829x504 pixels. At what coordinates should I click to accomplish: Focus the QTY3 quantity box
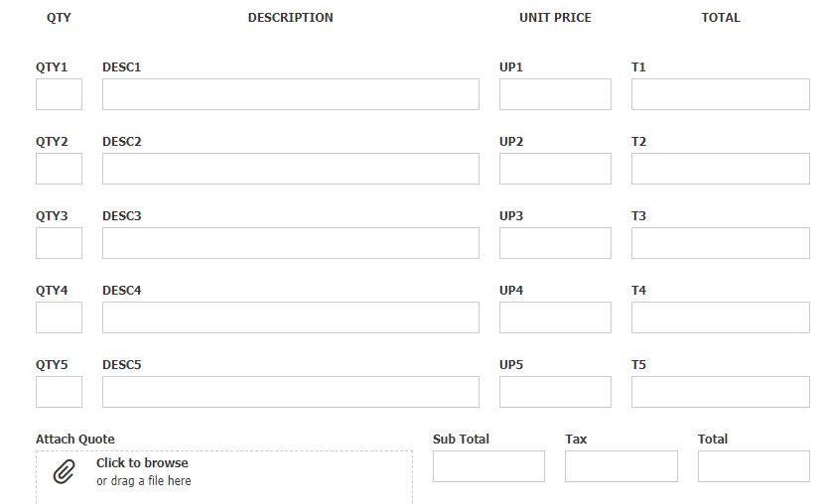tap(59, 243)
